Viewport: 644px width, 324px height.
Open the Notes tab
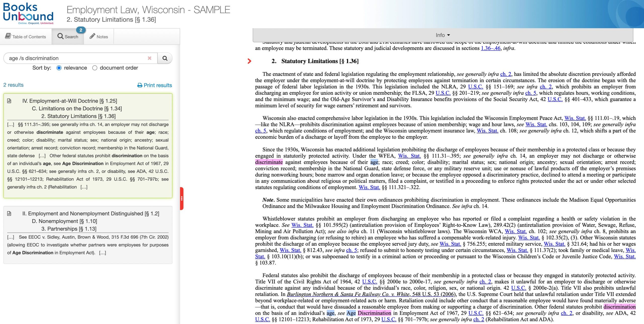click(x=99, y=37)
